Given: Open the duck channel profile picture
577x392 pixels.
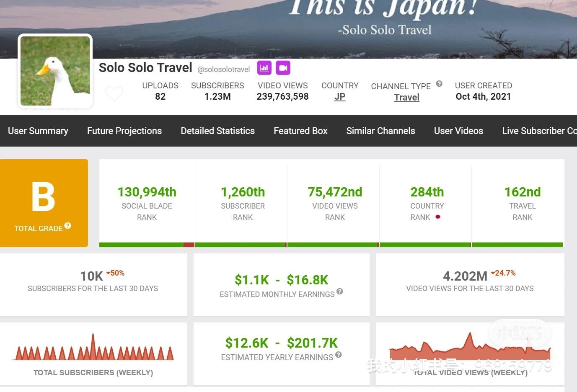Looking at the screenshot, I should [55, 71].
